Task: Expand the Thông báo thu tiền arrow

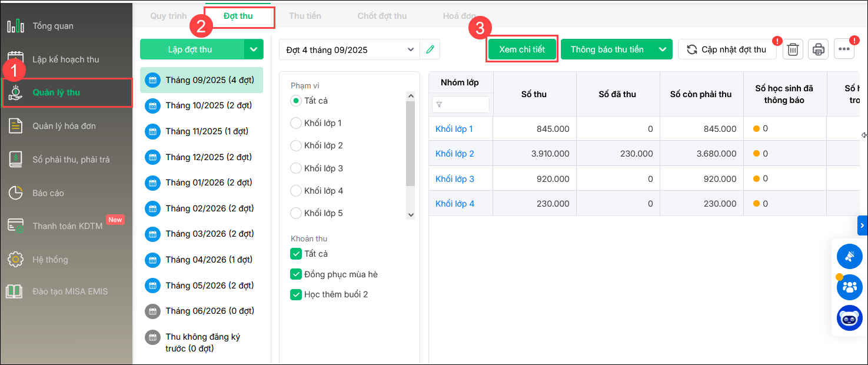Action: [663, 49]
